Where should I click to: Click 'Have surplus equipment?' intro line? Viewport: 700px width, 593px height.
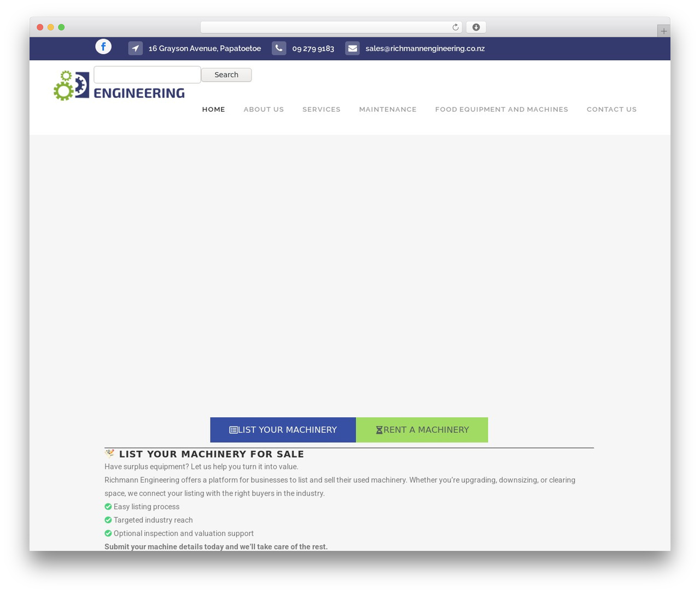point(201,467)
